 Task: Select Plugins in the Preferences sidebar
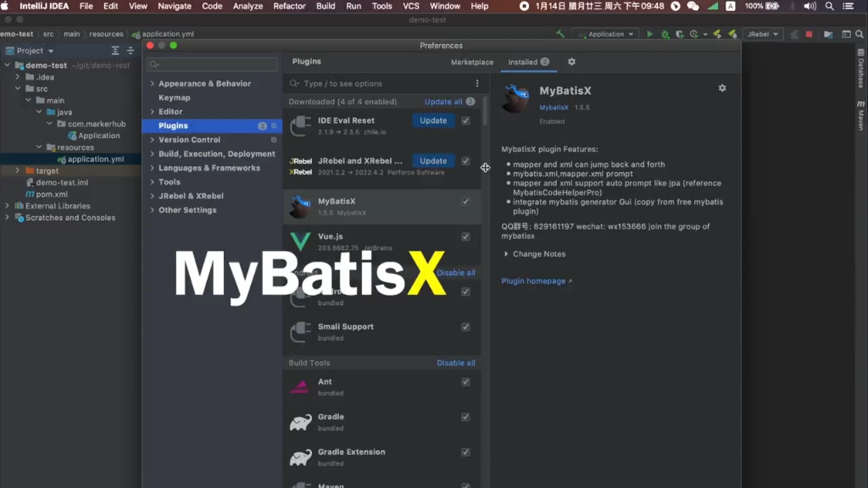[x=174, y=125]
